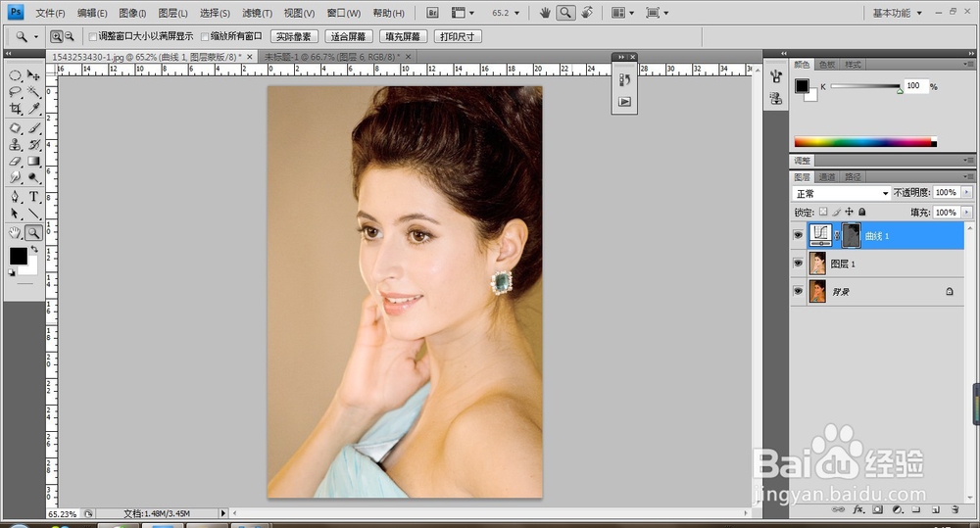The image size is (980, 528).
Task: Select the Eraser tool
Action: point(15,162)
